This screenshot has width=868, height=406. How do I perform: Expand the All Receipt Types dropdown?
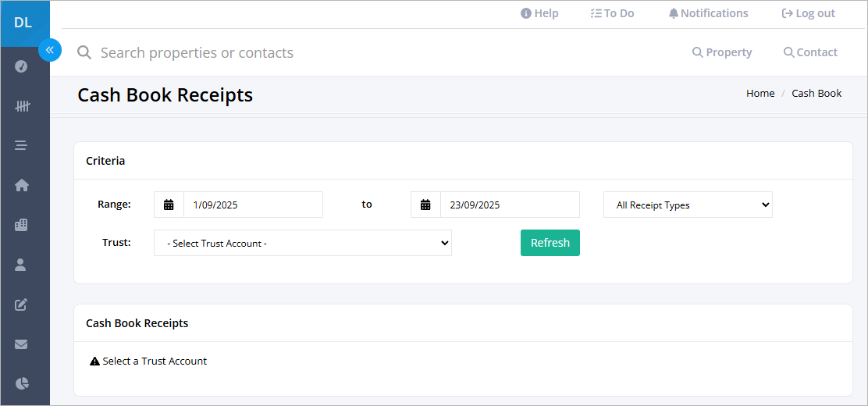[x=688, y=205]
